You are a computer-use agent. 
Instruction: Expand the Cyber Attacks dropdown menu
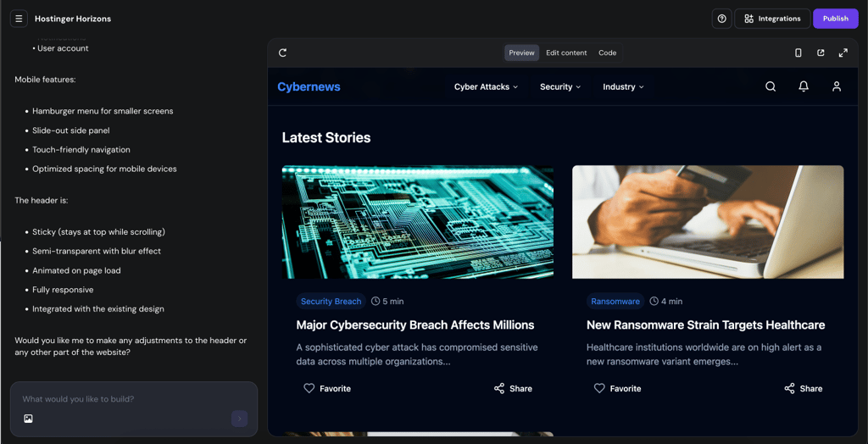[x=486, y=87]
